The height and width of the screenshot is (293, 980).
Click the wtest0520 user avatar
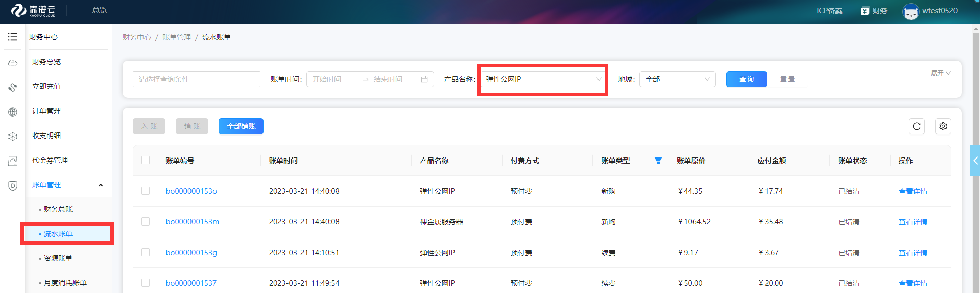tap(911, 11)
